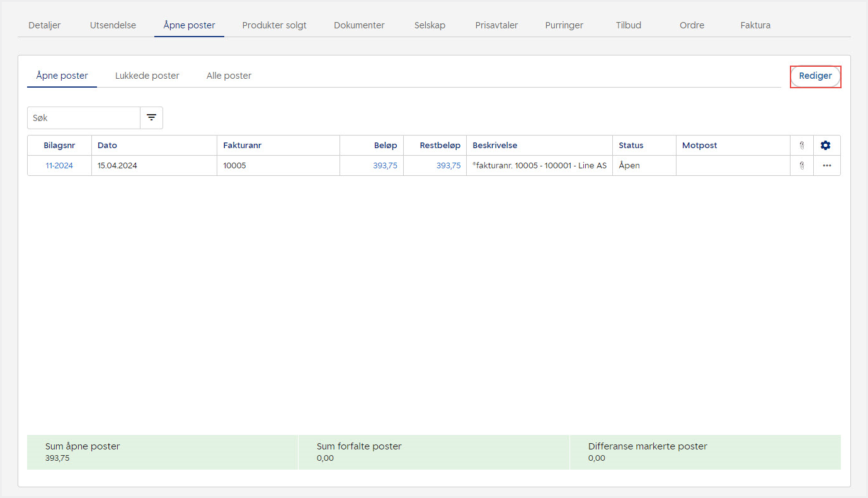Open the Purringer tab

point(564,25)
